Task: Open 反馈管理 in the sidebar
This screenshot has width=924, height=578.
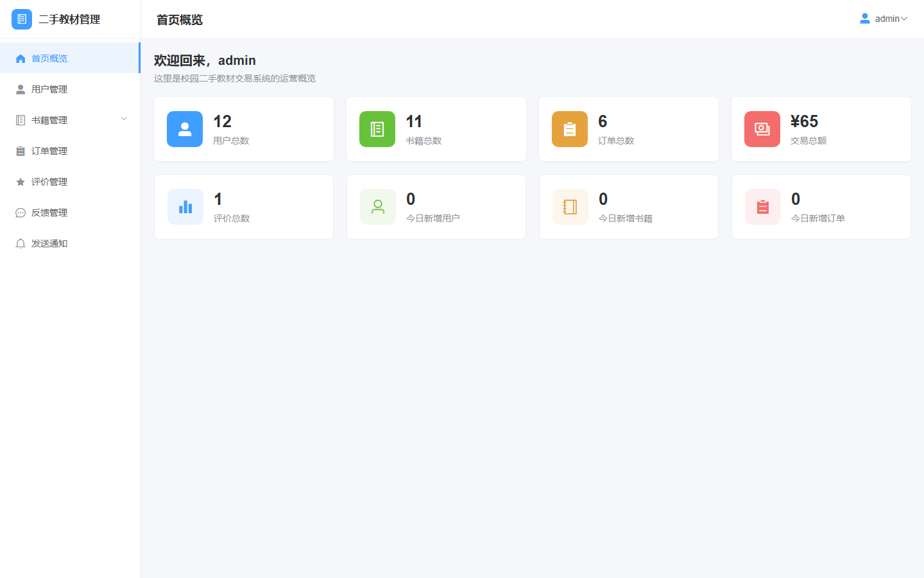Action: click(x=70, y=213)
